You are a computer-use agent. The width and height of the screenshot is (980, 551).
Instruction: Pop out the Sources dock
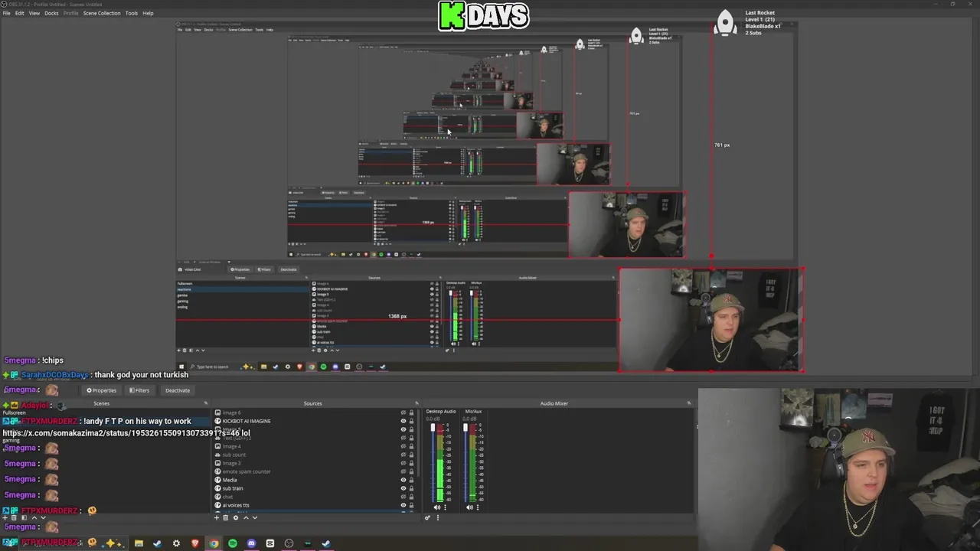(x=416, y=403)
